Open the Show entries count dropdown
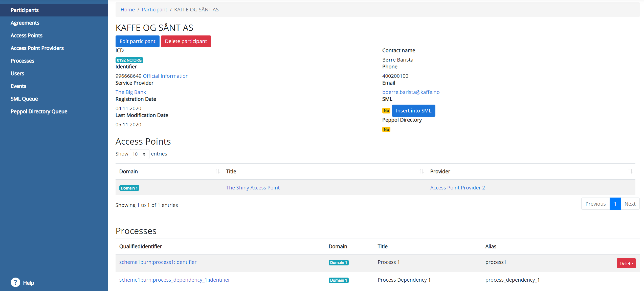Image resolution: width=644 pixels, height=291 pixels. click(x=139, y=154)
